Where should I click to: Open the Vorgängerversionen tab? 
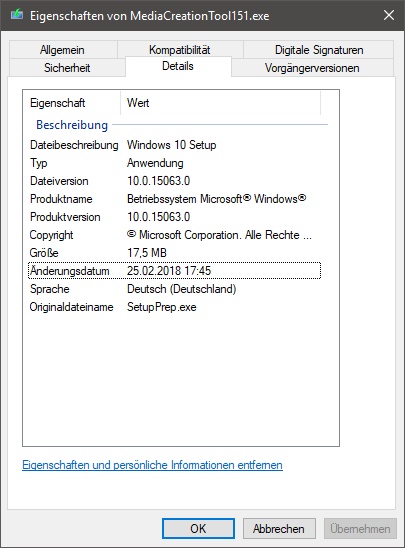tap(312, 67)
